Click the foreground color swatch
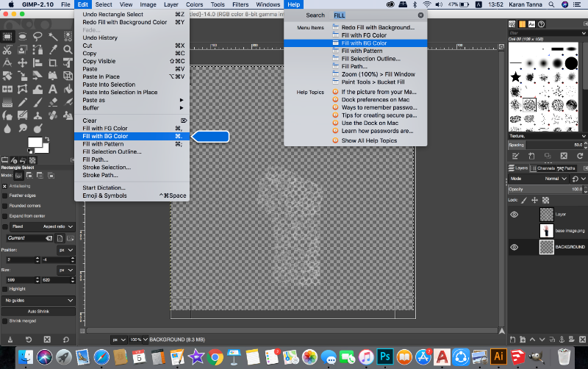Viewport: 588px width, 369px height. [35, 143]
